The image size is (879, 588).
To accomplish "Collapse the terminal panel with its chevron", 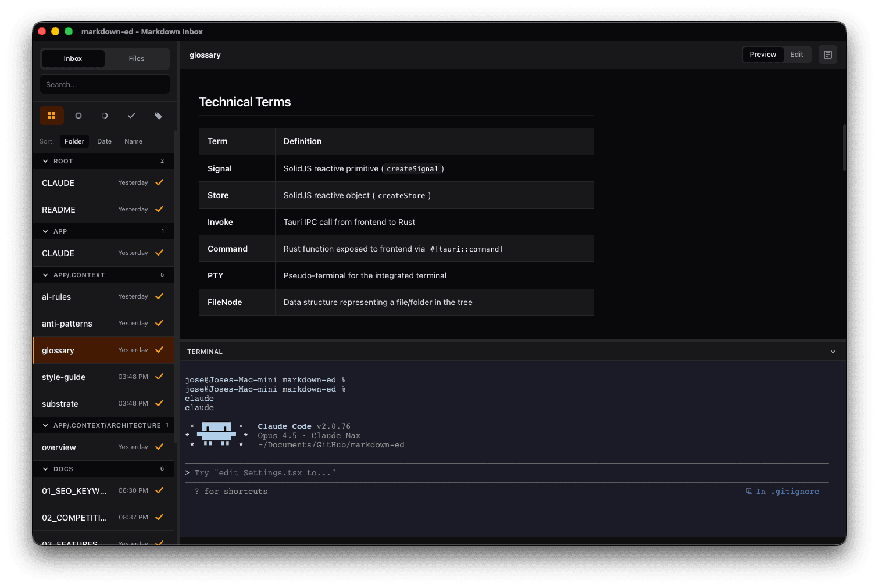I will pyautogui.click(x=832, y=351).
